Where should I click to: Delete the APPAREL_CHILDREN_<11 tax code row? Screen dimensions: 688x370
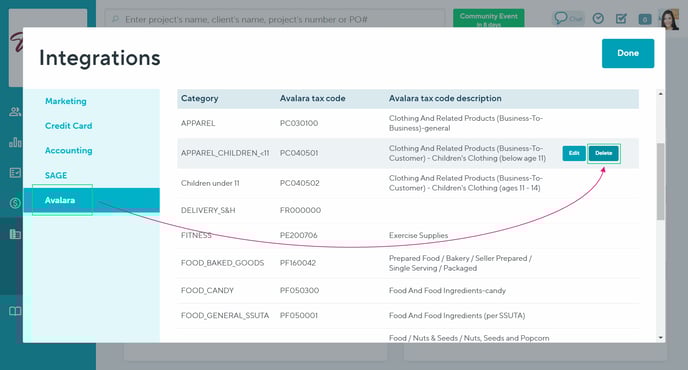coord(603,153)
